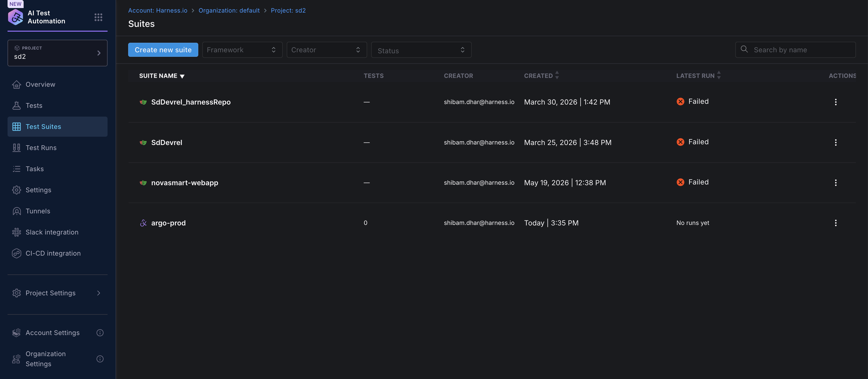Click "March 30, 2026 | 1:42 PM" date
This screenshot has width=868, height=379.
[x=567, y=102]
